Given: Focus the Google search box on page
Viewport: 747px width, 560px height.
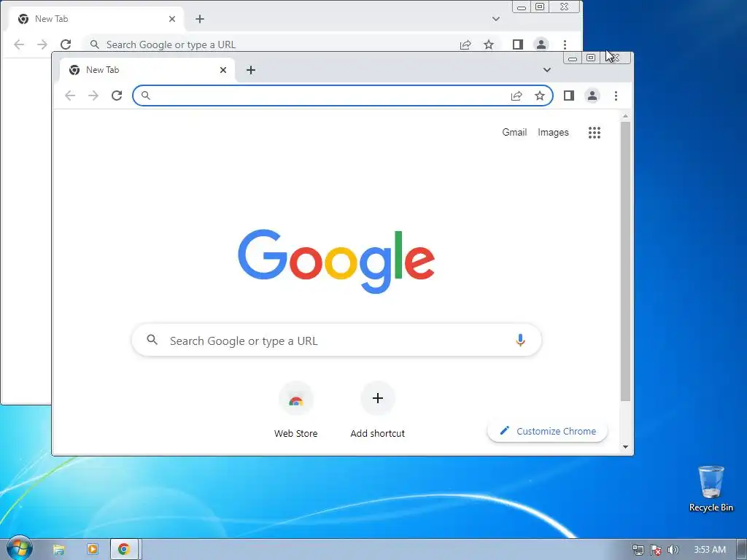Looking at the screenshot, I should point(336,340).
